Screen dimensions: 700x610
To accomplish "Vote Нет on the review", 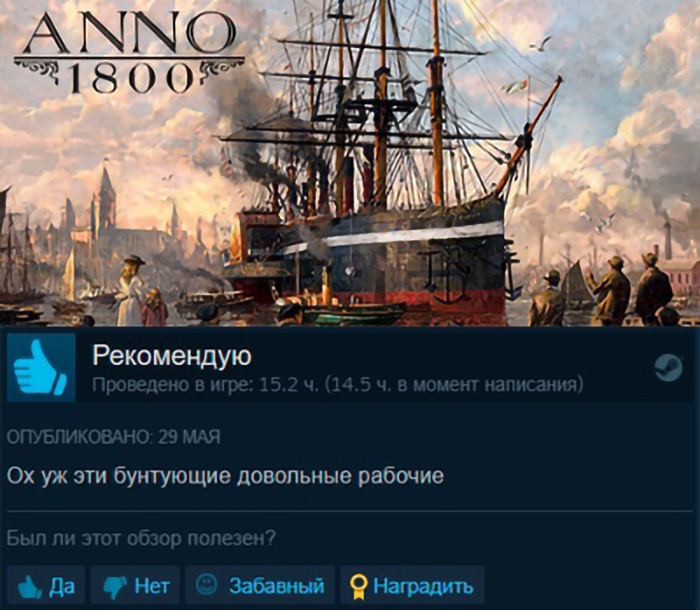I will tap(135, 585).
